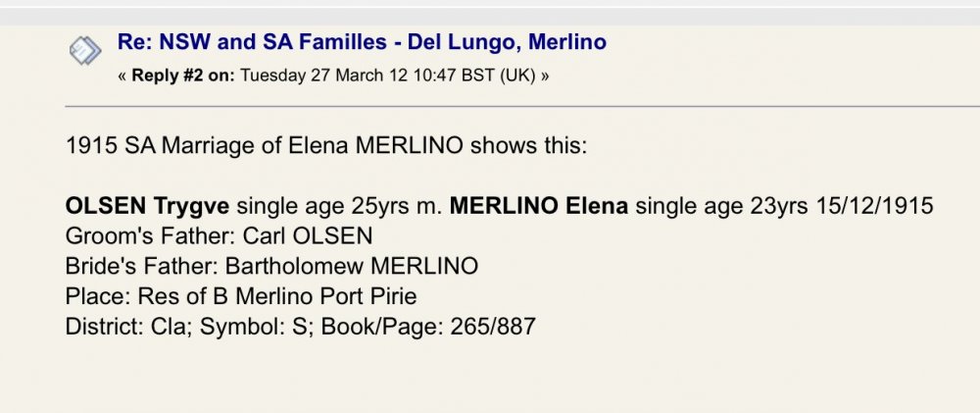Click the "Port Pirie" place name

(x=368, y=296)
